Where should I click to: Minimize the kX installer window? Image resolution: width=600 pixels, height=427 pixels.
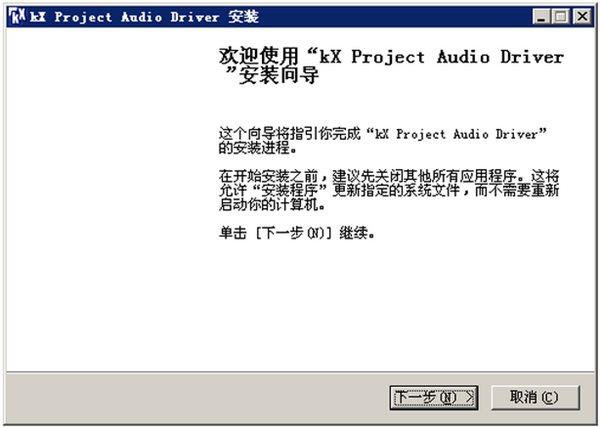click(x=541, y=17)
